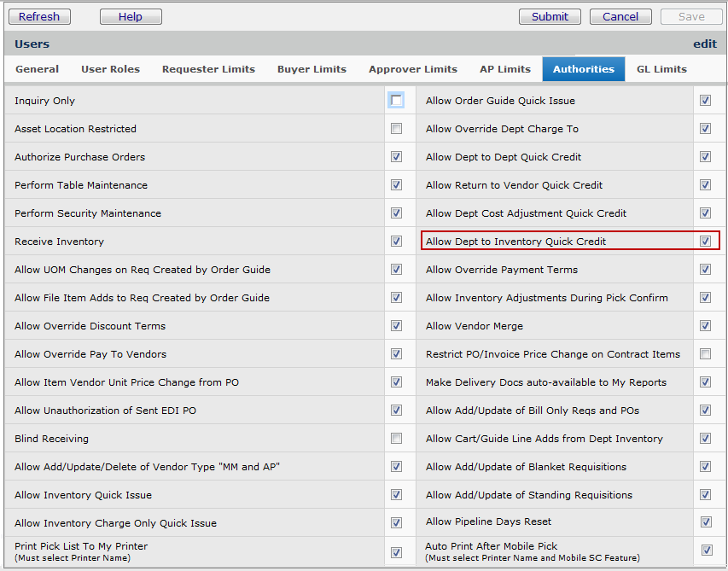728x571 pixels.
Task: Click the Refresh button
Action: (x=39, y=16)
